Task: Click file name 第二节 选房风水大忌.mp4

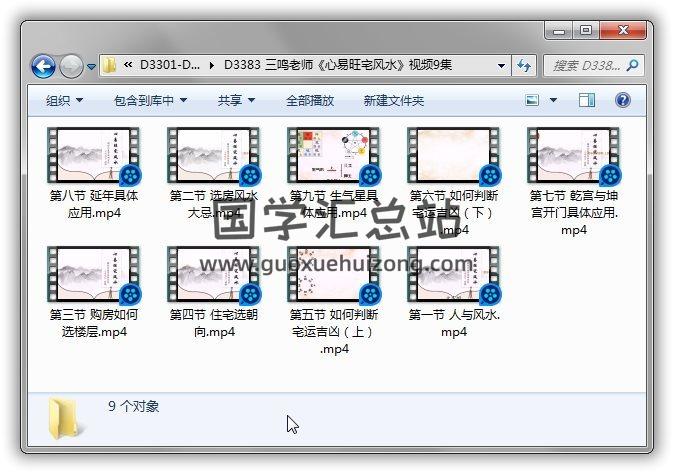Action: coord(214,204)
